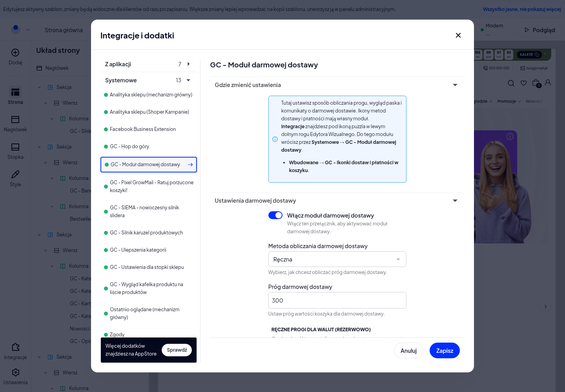Screen dimensions: 565x392
Task: Click the user account icon in preview
Action: [x=548, y=82]
